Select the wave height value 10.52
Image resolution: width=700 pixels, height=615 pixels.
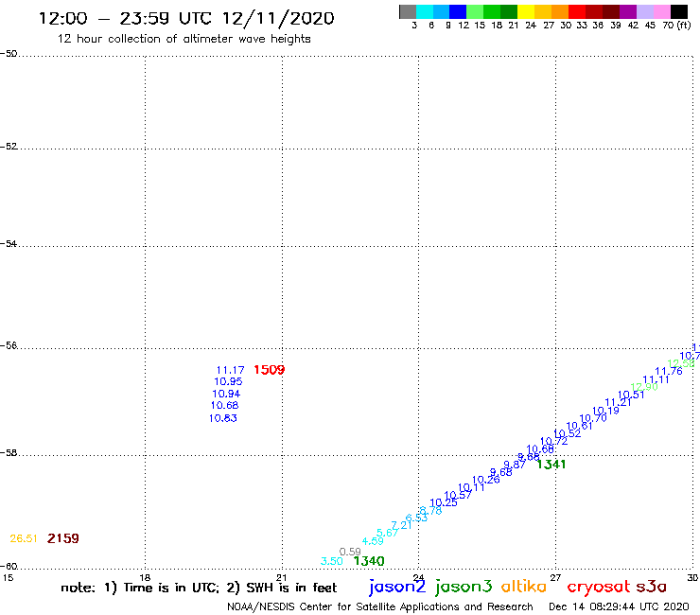[x=567, y=433]
